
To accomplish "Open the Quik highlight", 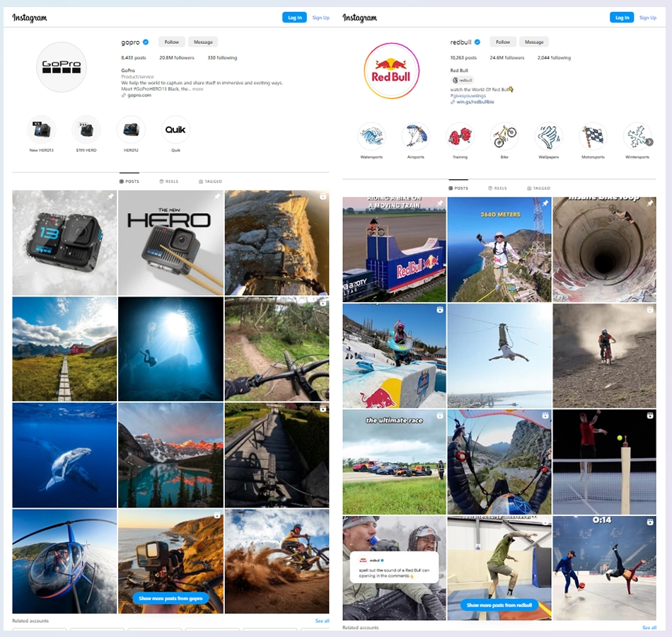I will coord(175,131).
